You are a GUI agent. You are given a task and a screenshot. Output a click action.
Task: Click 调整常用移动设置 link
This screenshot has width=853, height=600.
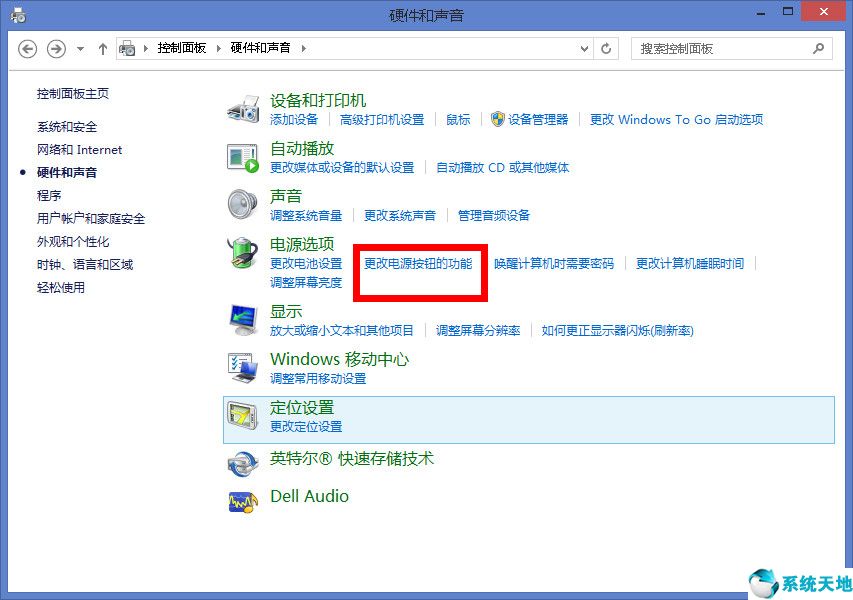tap(318, 378)
